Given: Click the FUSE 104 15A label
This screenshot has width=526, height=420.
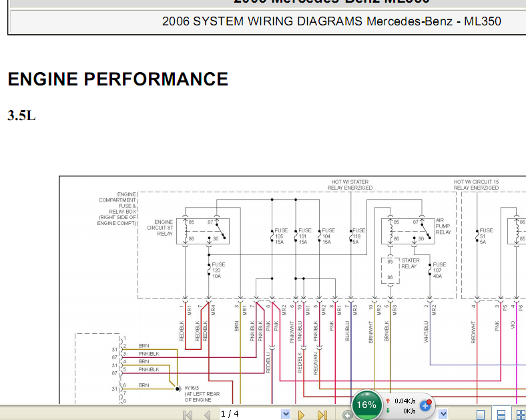Looking at the screenshot, I should tap(328, 236).
